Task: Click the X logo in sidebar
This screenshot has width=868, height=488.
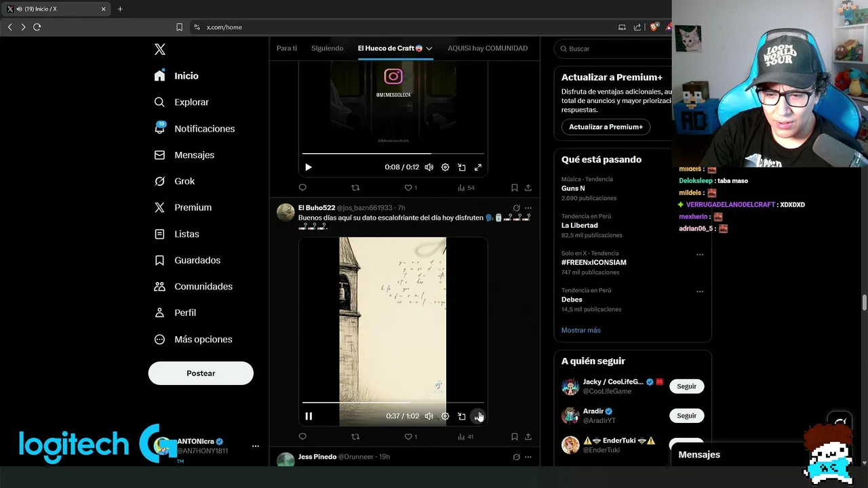Action: pos(160,49)
